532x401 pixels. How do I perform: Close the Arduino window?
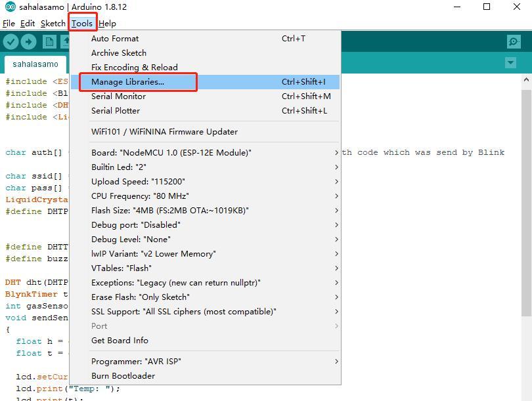pyautogui.click(x=517, y=7)
